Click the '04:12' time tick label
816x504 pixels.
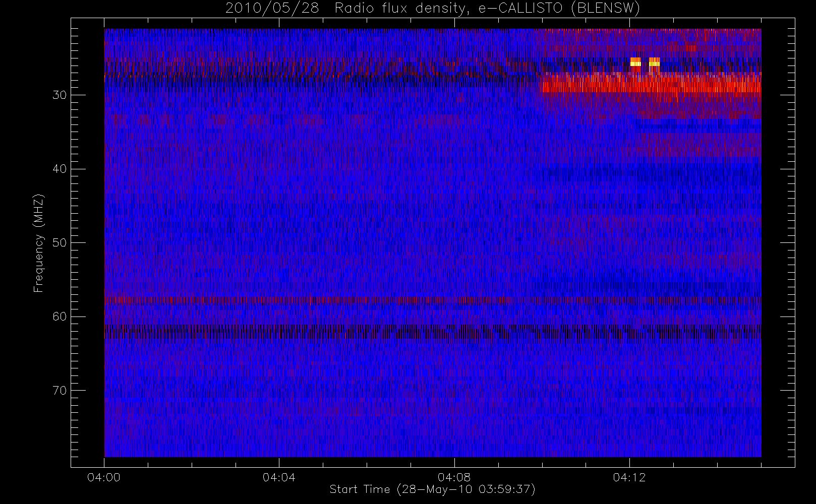coord(629,477)
